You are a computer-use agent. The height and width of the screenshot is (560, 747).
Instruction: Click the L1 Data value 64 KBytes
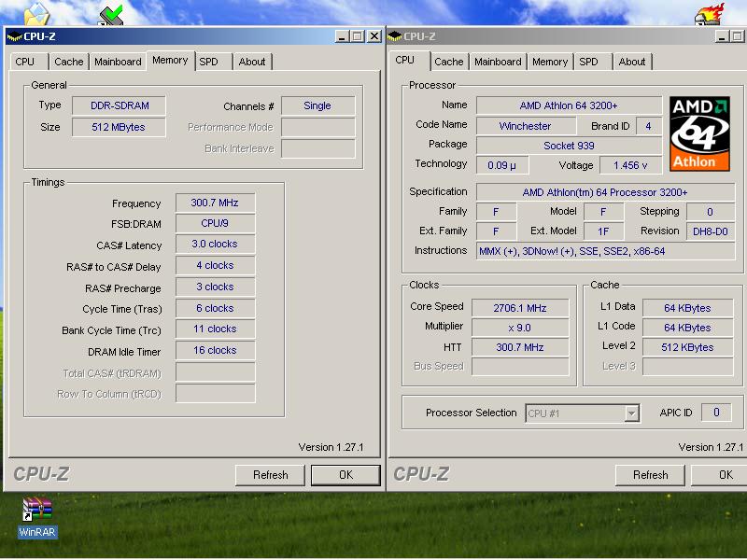[687, 308]
